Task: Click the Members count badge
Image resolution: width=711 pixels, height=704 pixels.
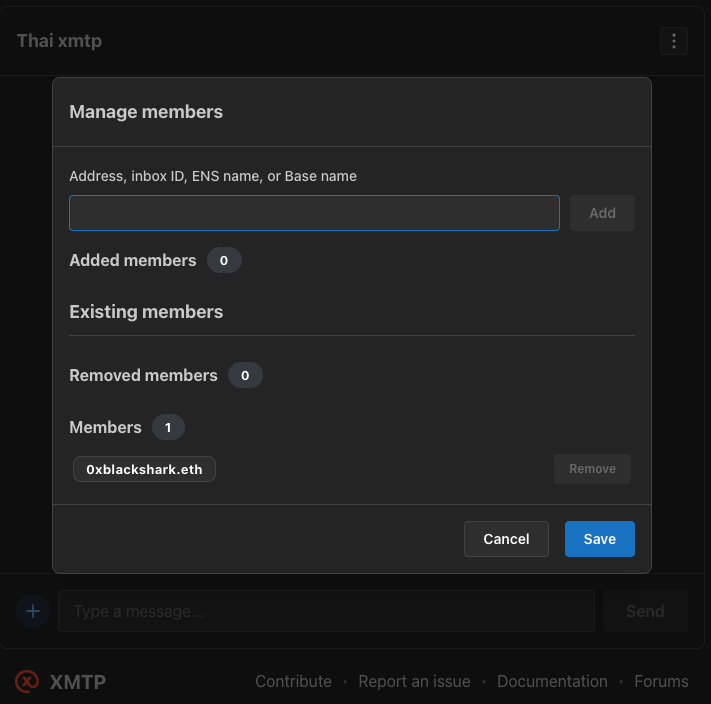Action: tap(168, 427)
